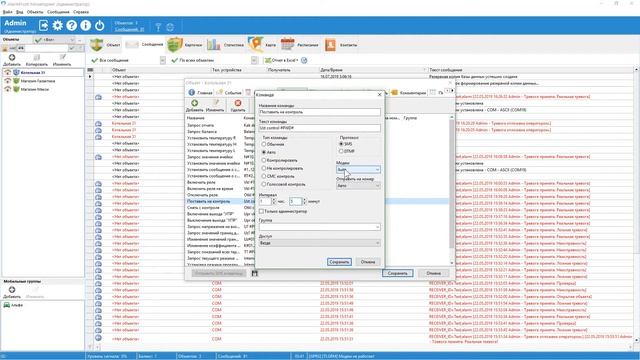Open the Расписание calendar icon

pos(287,44)
